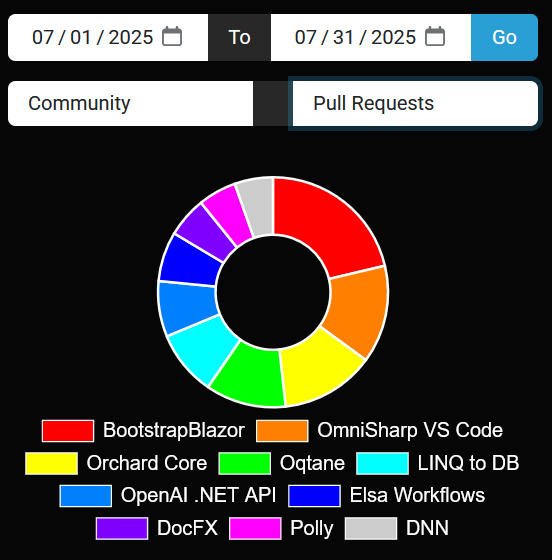
Task: Open calendar picker for start date
Action: point(172,36)
